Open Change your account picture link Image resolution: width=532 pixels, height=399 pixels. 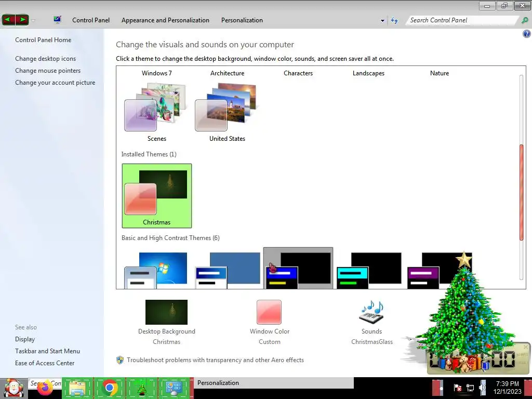pos(55,83)
